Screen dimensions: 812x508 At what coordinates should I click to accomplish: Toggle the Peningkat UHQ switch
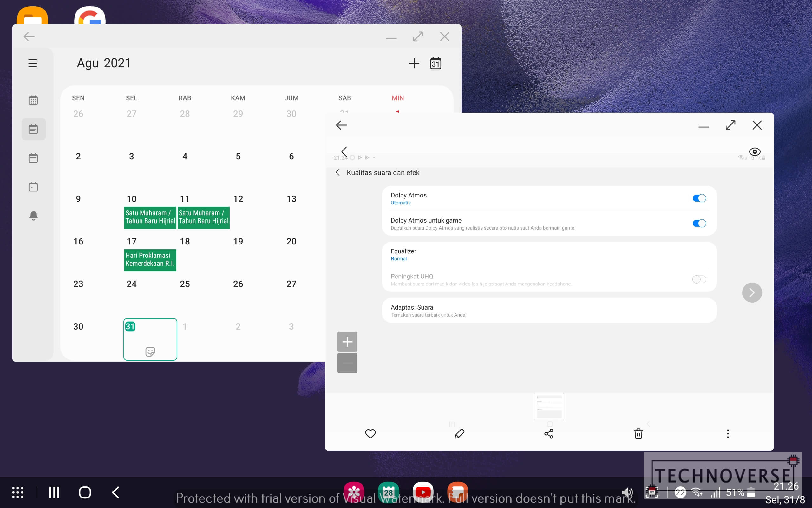click(699, 279)
